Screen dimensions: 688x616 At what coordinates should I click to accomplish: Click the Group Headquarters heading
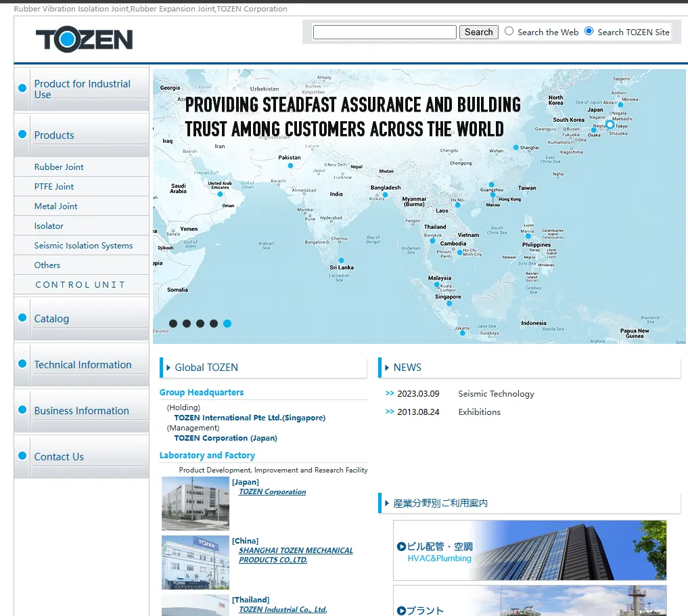click(202, 393)
